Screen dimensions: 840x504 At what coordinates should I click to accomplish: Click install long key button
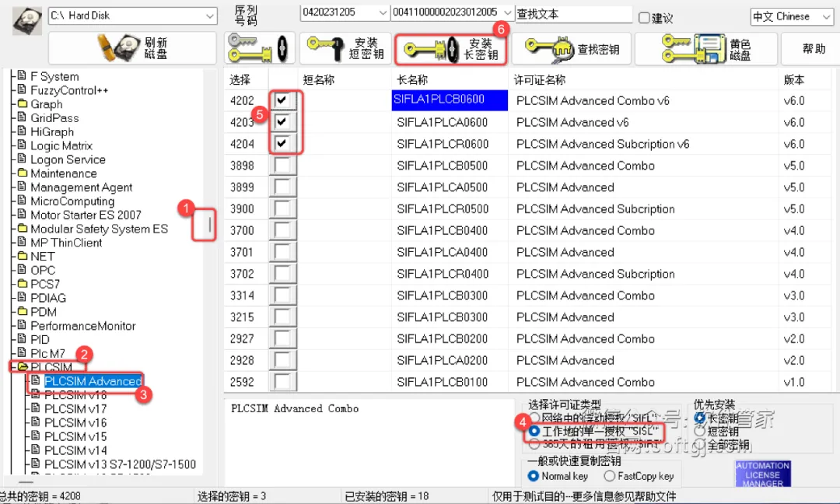tap(451, 49)
